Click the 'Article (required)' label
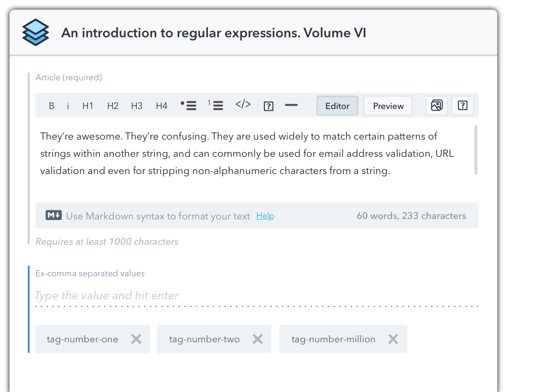Screen dimensions: 545x392 coord(69,77)
